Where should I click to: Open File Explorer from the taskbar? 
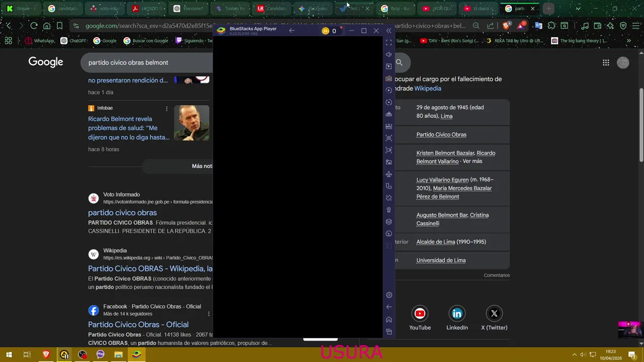pyautogui.click(x=118, y=354)
